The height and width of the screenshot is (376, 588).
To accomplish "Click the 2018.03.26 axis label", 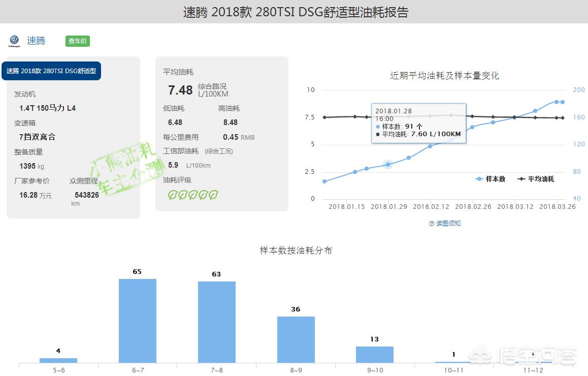I will 559,207.
